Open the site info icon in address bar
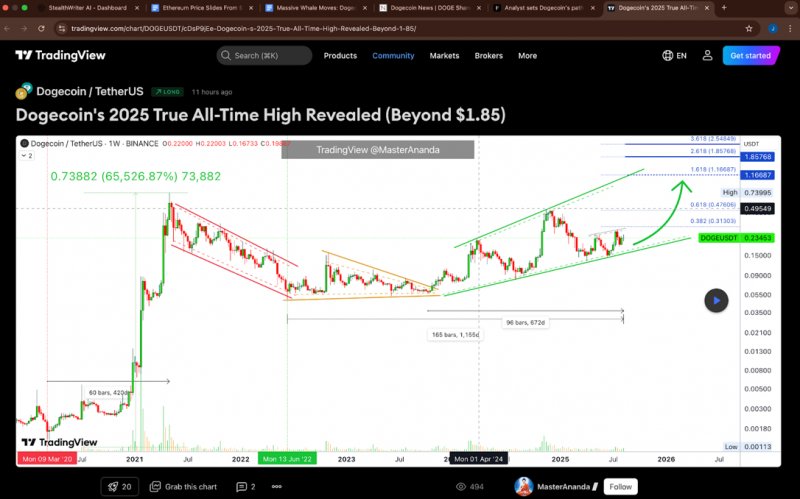Screen dimensions: 800x499 pos(62,29)
